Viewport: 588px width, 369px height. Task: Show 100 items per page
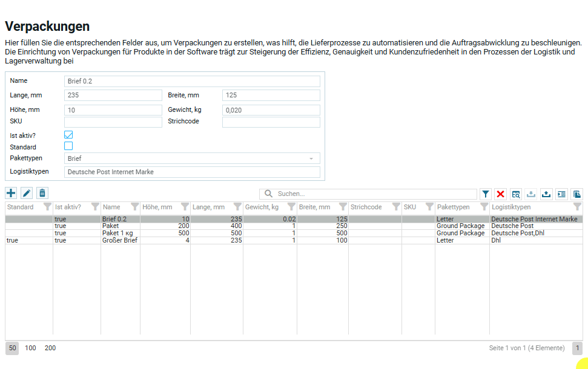pyautogui.click(x=30, y=348)
